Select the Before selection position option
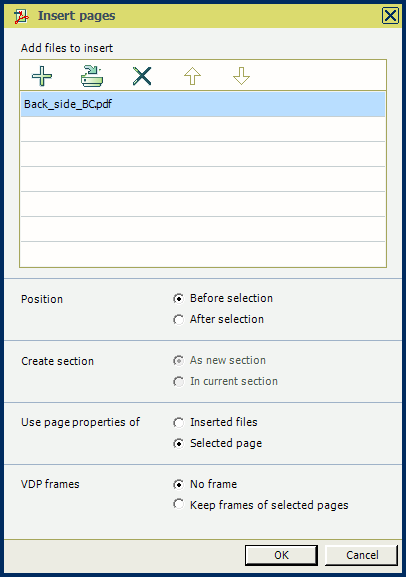 pyautogui.click(x=179, y=298)
